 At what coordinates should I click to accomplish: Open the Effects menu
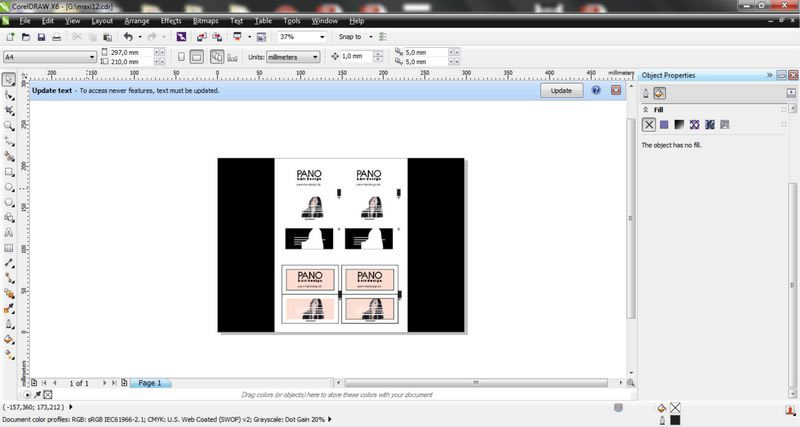(x=171, y=21)
